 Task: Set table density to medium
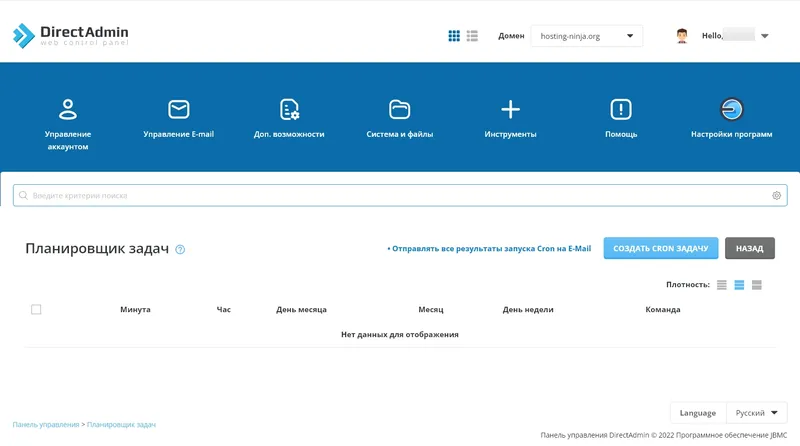pos(739,285)
